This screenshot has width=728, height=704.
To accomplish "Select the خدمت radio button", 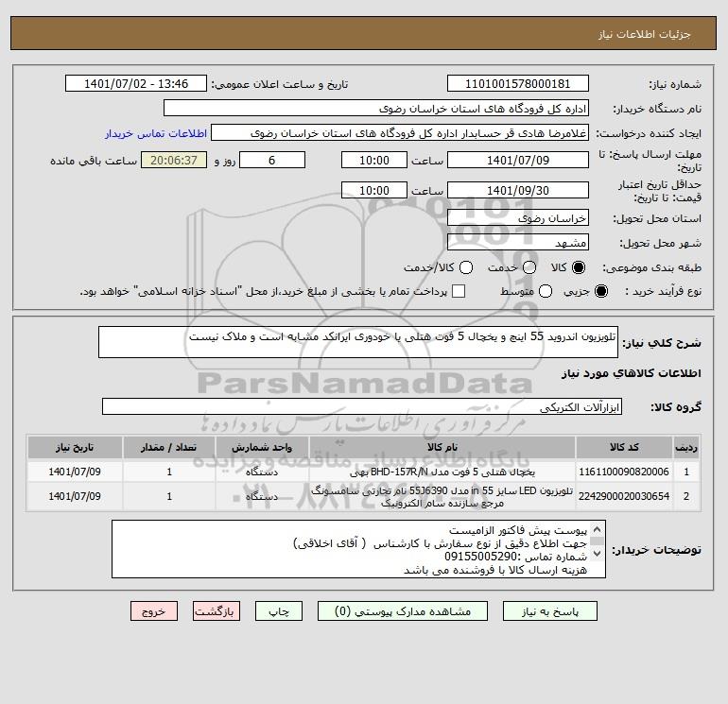I will click(x=529, y=267).
